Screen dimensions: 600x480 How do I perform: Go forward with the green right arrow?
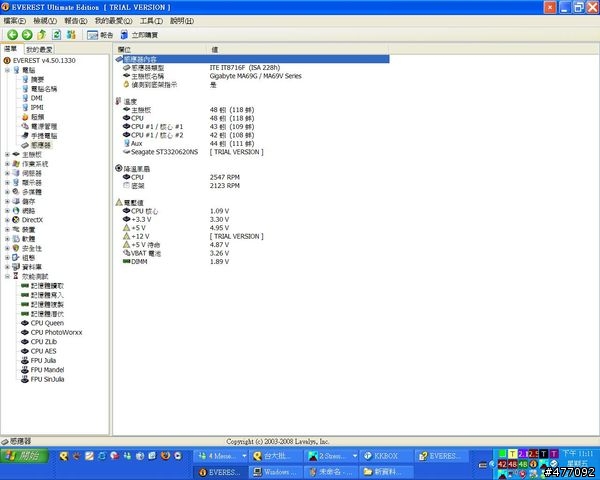(x=27, y=35)
